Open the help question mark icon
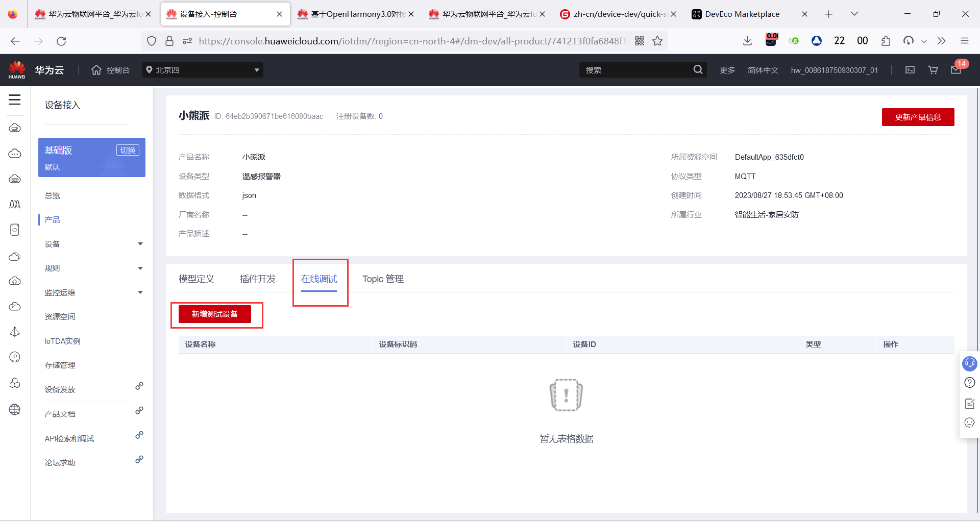This screenshot has height=522, width=980. (x=969, y=383)
